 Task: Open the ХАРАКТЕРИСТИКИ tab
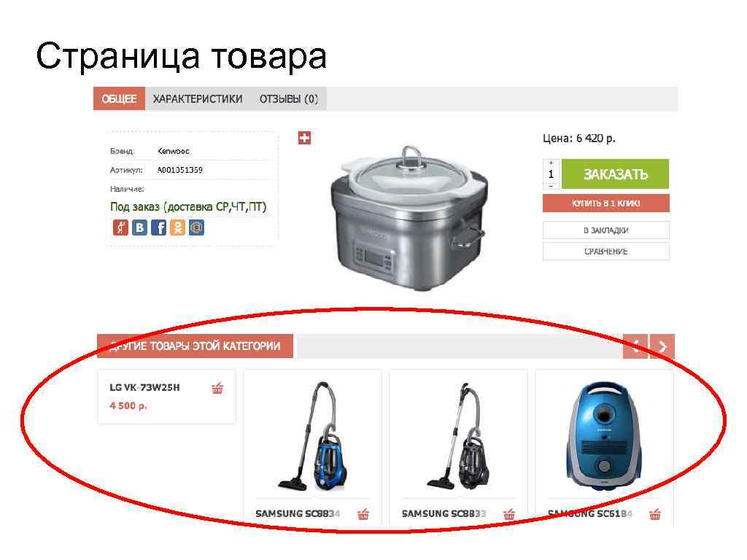(198, 99)
